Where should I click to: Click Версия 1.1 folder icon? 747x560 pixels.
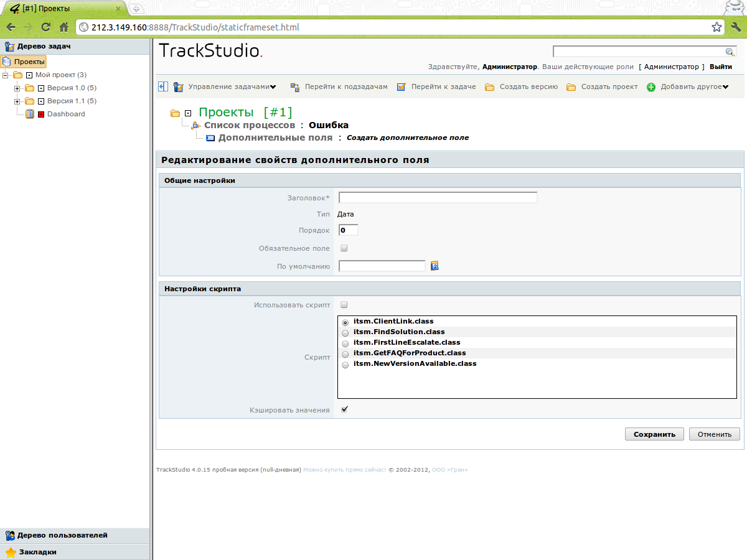(29, 101)
